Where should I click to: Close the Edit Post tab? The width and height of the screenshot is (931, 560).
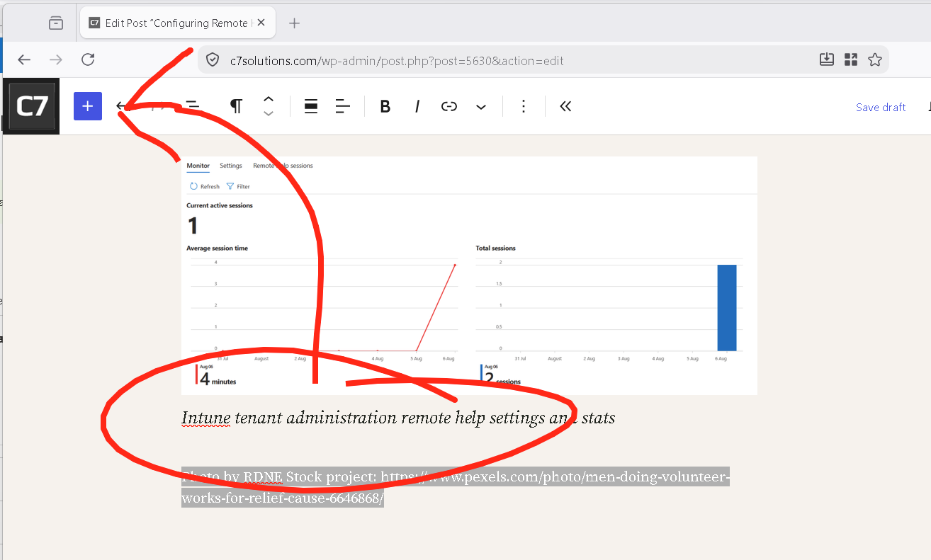[261, 23]
